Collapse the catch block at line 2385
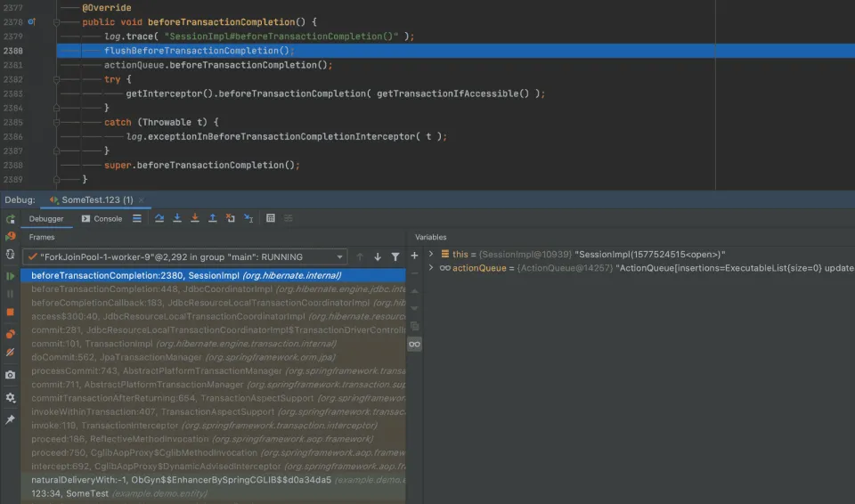 56,122
